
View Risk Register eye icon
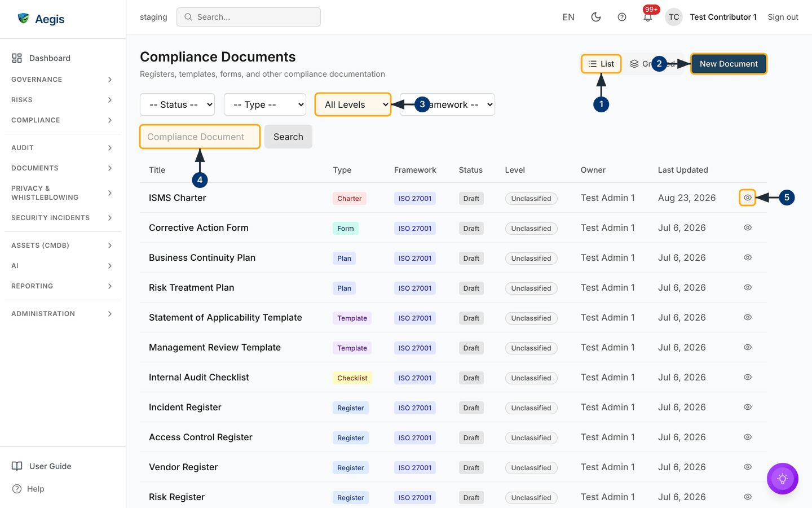click(748, 497)
